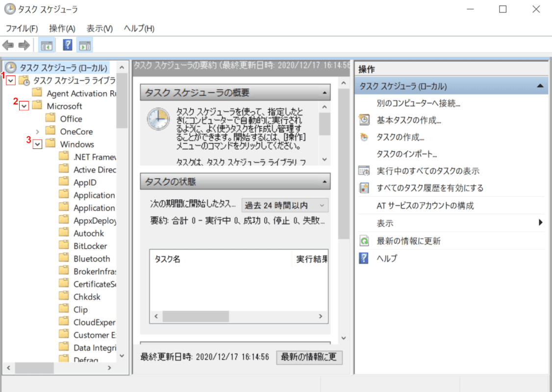The width and height of the screenshot is (552, 392).
Task: Click the 実行中のすべてのタスクの表示 icon
Action: click(364, 171)
